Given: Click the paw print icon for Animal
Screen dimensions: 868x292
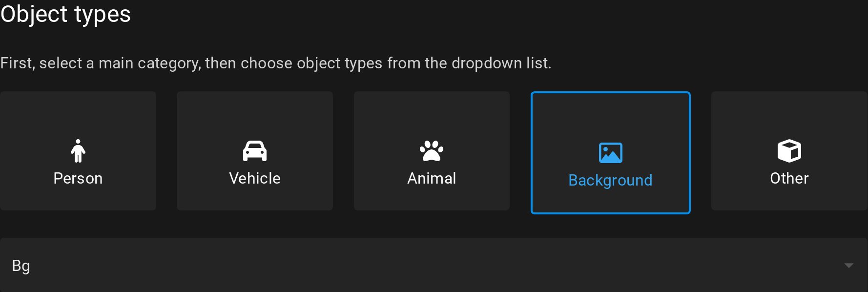Looking at the screenshot, I should pyautogui.click(x=432, y=151).
